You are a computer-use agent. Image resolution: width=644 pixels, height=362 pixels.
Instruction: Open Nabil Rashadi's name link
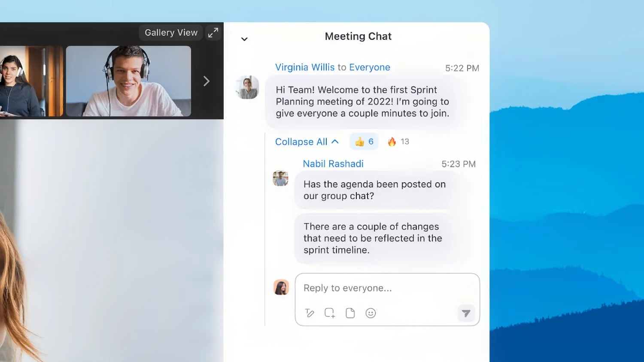(x=333, y=164)
